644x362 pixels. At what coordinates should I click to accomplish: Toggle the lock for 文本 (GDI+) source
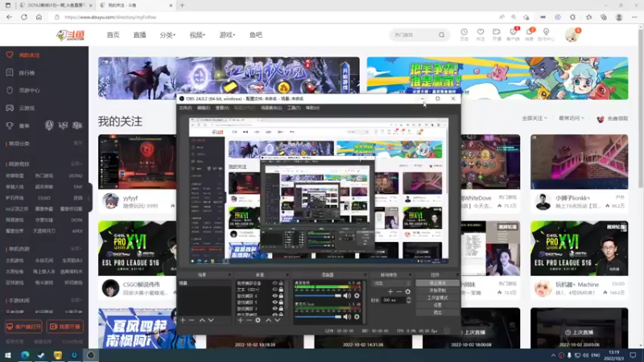(281, 290)
